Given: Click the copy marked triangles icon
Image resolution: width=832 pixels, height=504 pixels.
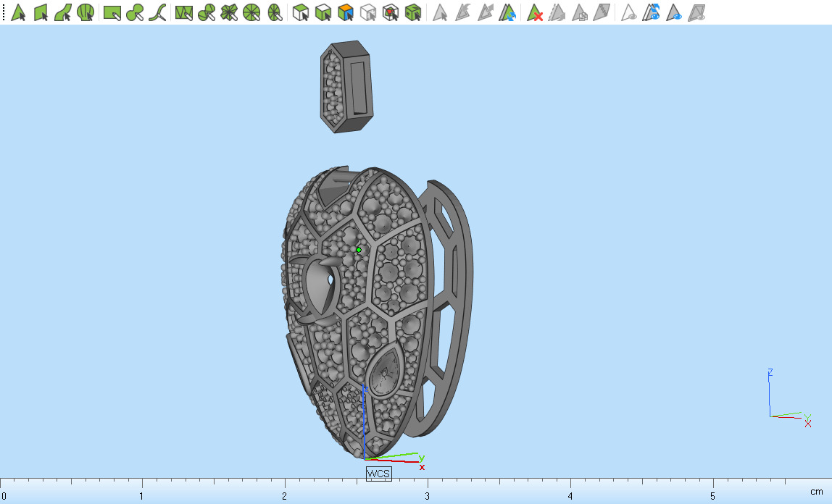Looking at the screenshot, I should tap(579, 12).
